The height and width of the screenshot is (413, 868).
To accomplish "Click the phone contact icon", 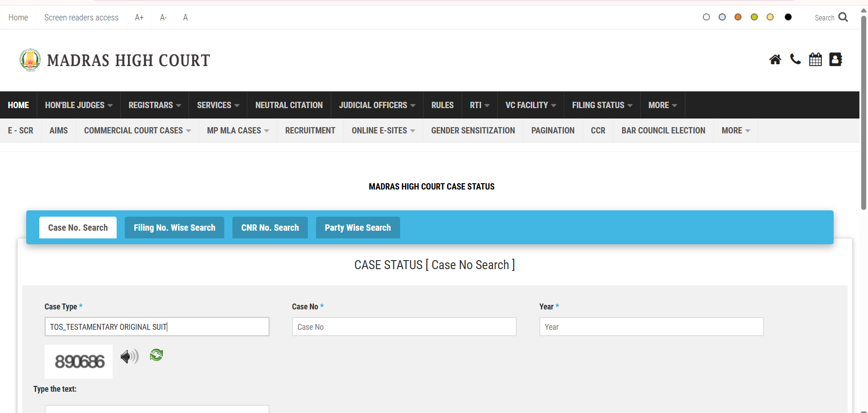I will click(x=795, y=60).
